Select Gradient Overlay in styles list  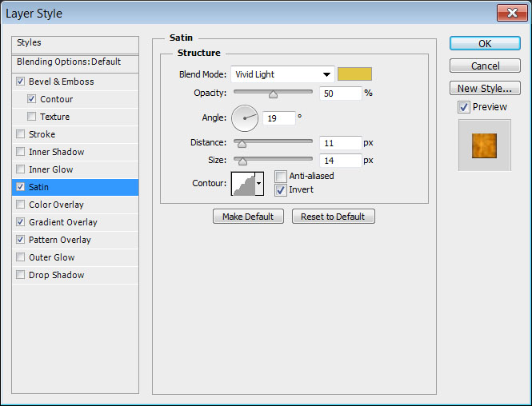click(63, 222)
